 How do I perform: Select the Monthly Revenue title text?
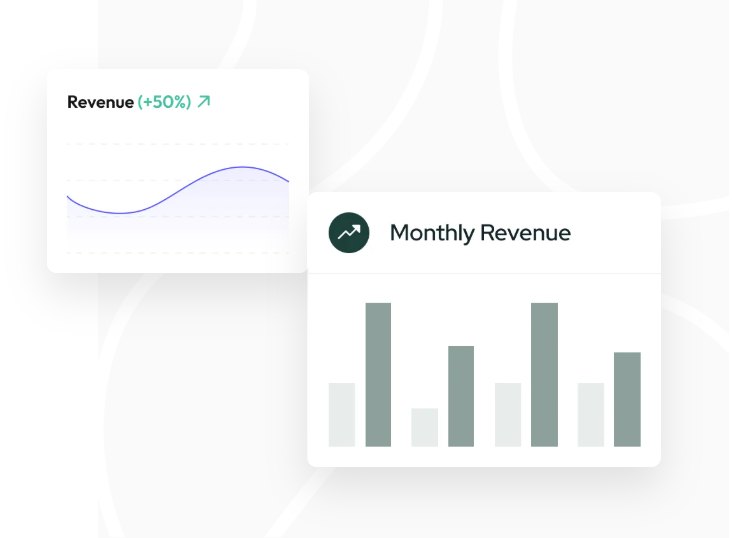point(480,233)
